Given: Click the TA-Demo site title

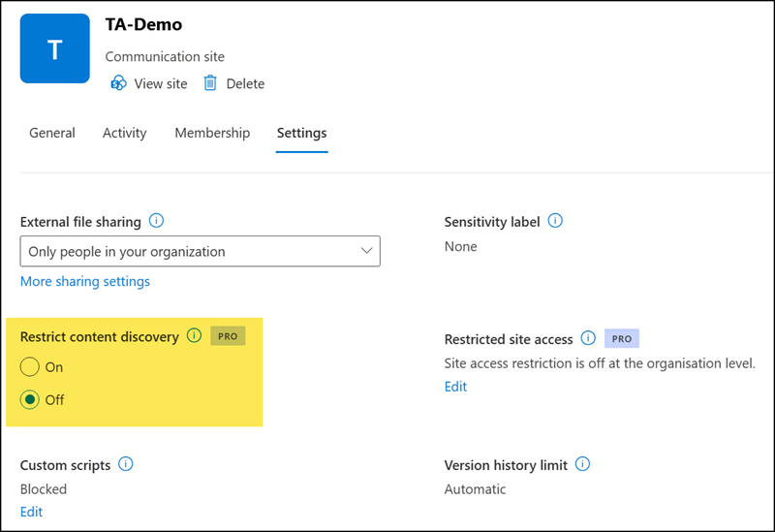Looking at the screenshot, I should [143, 25].
